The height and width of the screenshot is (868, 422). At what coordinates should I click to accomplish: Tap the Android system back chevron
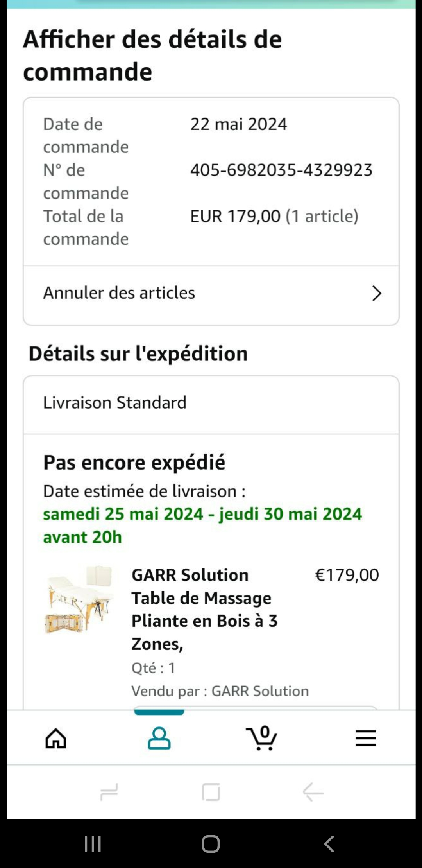(329, 844)
